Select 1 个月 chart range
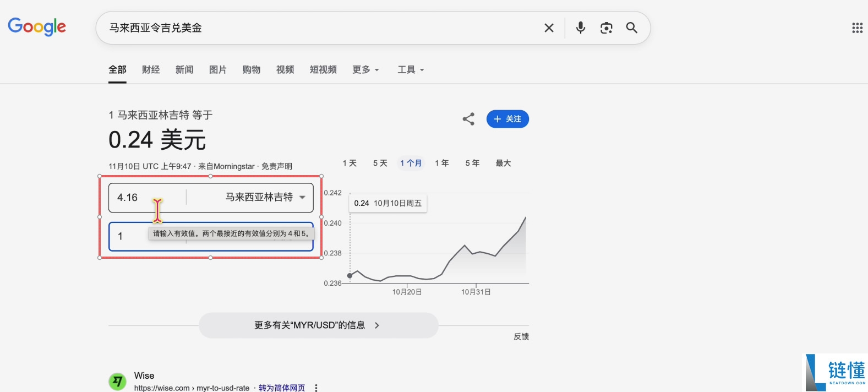Screen dimensions: 868x392 click(x=411, y=163)
